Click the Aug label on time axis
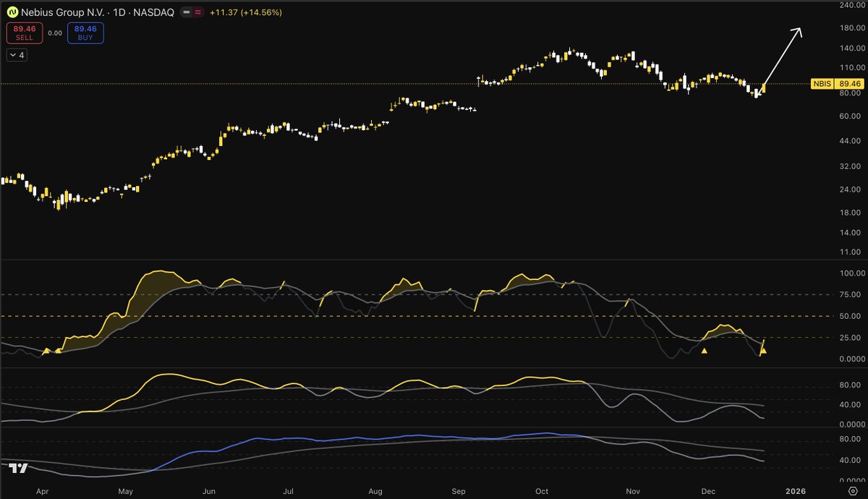The image size is (868, 499). pyautogui.click(x=375, y=490)
